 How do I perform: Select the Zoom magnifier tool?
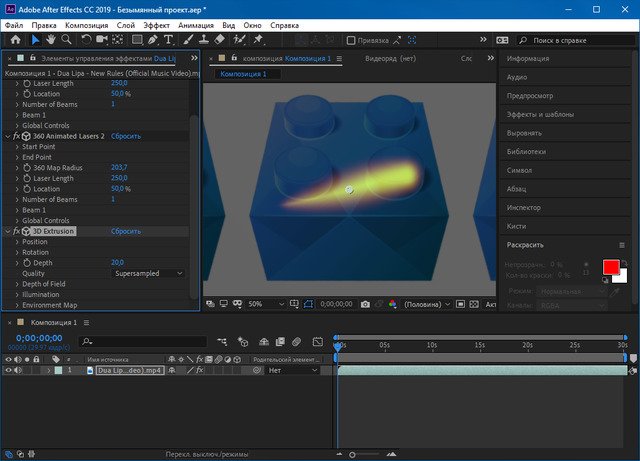[x=66, y=40]
